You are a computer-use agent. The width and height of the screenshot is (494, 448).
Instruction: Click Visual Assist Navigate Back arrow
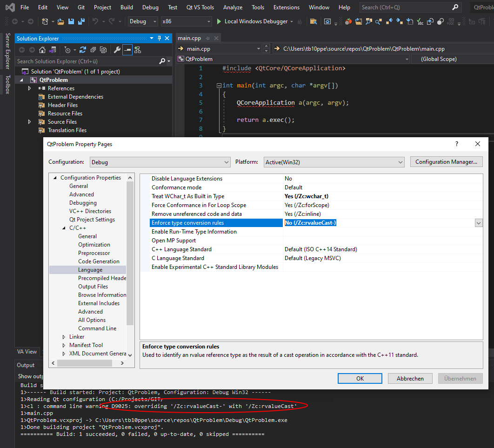(389, 21)
